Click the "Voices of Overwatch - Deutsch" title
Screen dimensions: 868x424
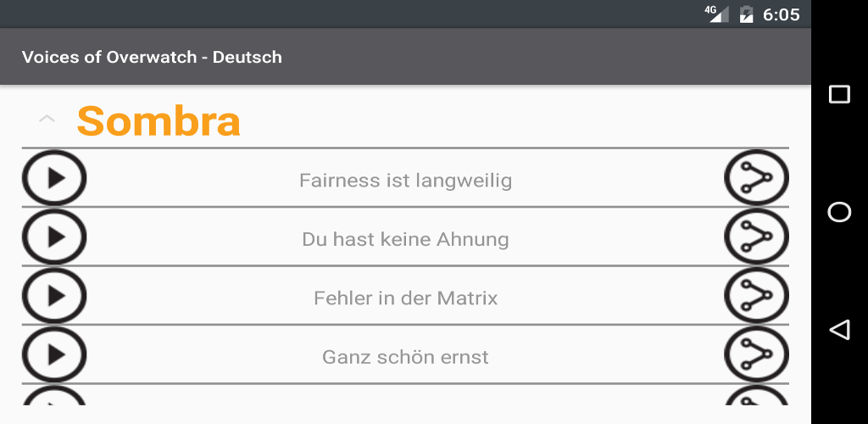point(152,57)
